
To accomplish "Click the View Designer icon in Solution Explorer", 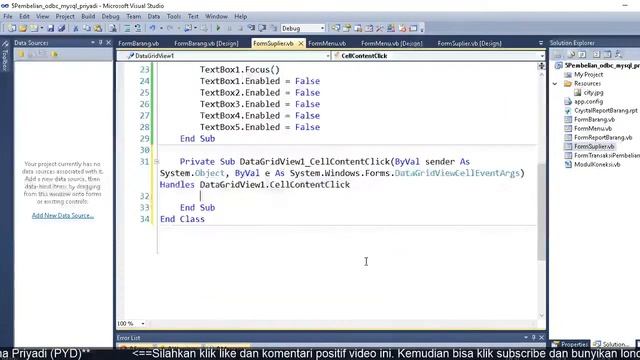I will pyautogui.click(x=607, y=54).
